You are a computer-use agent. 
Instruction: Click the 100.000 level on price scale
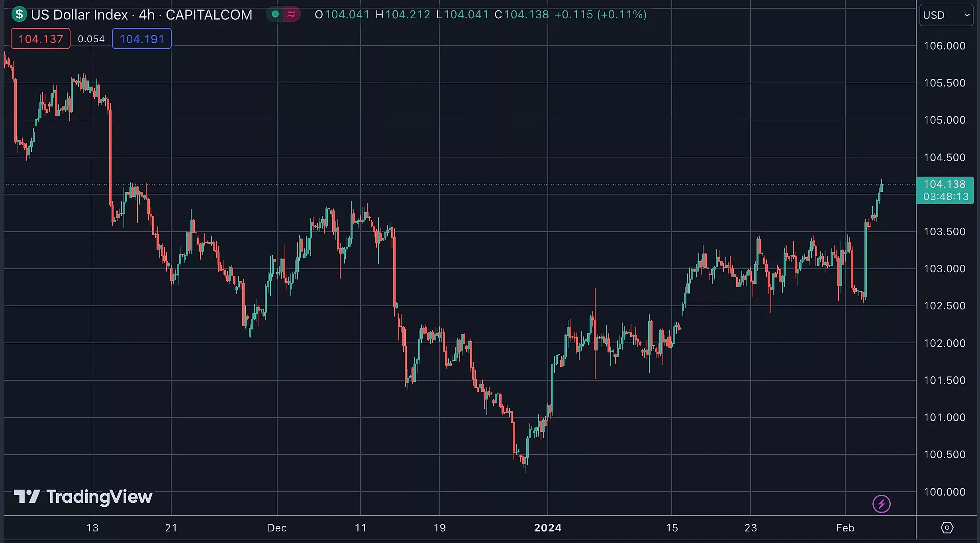945,492
